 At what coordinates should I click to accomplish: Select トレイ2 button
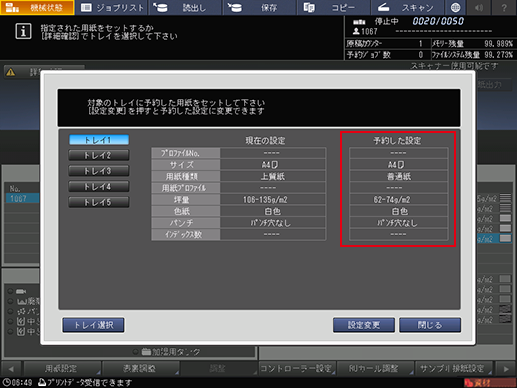tap(99, 155)
